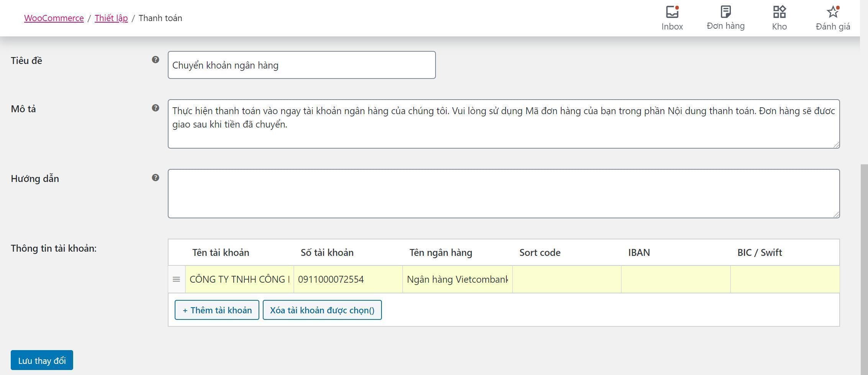868x375 pixels.
Task: Click the Thêm tài khoản button
Action: (217, 310)
